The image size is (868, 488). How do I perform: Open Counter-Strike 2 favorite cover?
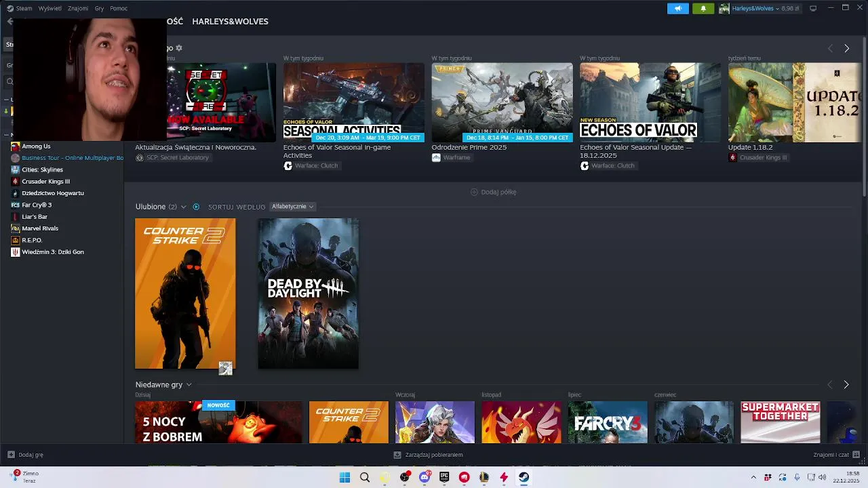point(185,293)
